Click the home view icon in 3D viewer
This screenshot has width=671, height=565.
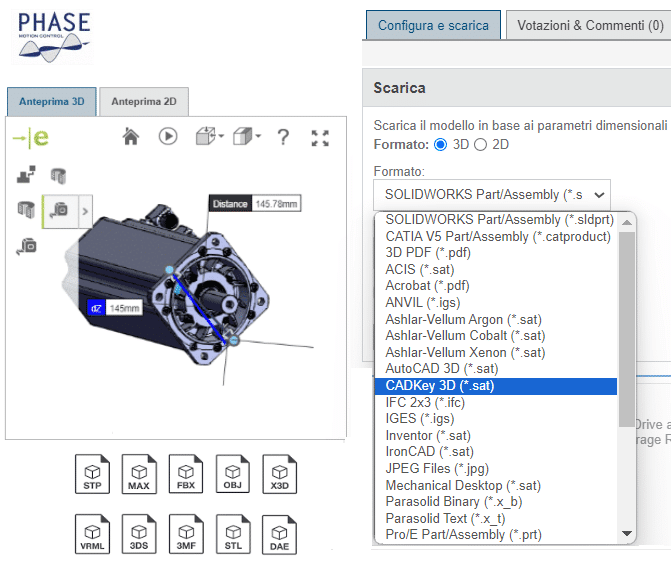tap(131, 137)
